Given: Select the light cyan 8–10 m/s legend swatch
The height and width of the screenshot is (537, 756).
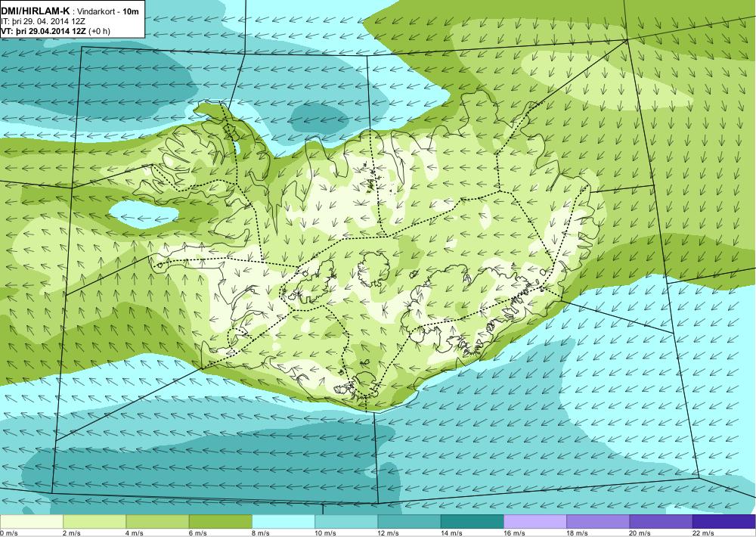Looking at the screenshot, I should coord(283,522).
